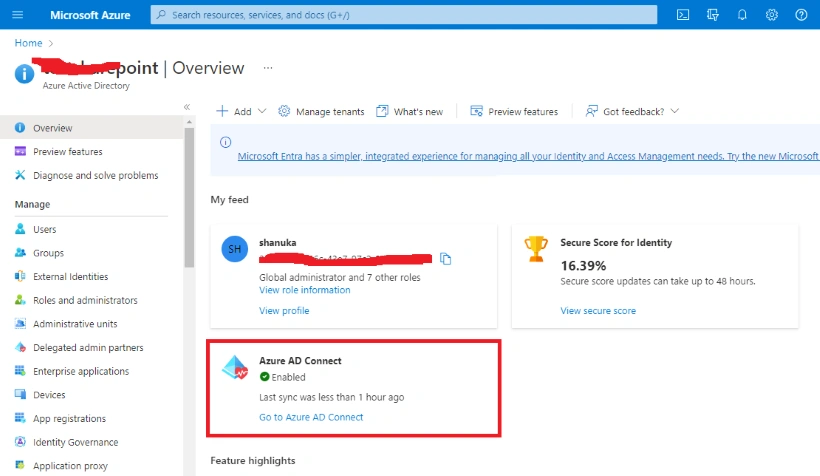Image resolution: width=820 pixels, height=476 pixels.
Task: Go to the Home breadcrumb
Action: (x=28, y=43)
